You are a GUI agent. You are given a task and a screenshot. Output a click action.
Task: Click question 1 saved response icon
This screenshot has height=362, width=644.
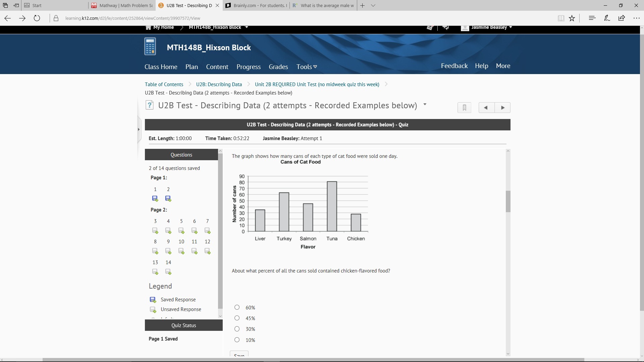click(155, 199)
